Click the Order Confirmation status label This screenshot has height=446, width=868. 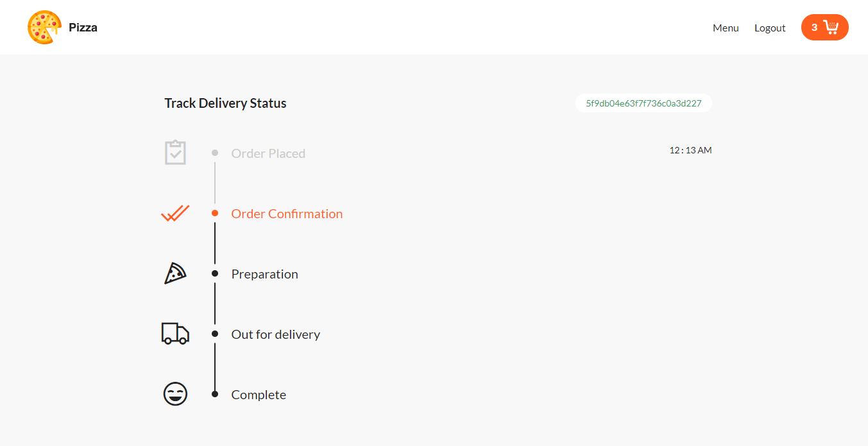point(287,213)
